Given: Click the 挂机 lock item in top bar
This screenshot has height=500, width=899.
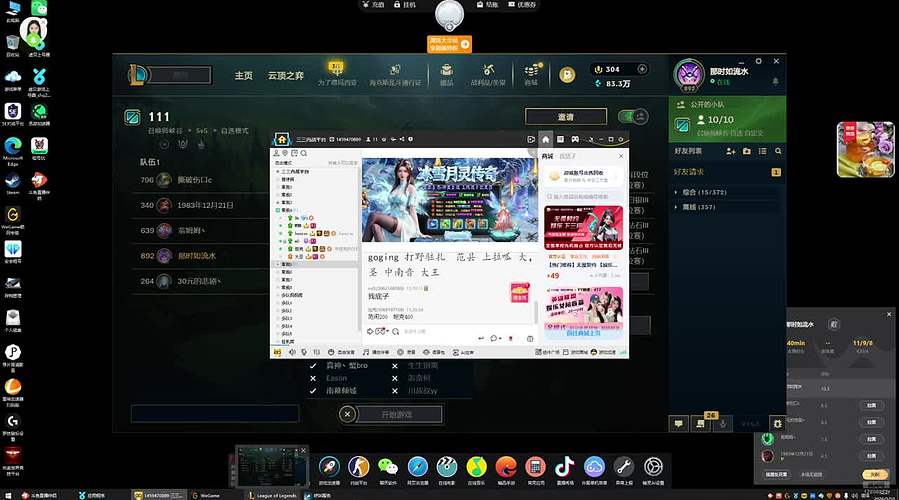Looking at the screenshot, I should point(405,5).
